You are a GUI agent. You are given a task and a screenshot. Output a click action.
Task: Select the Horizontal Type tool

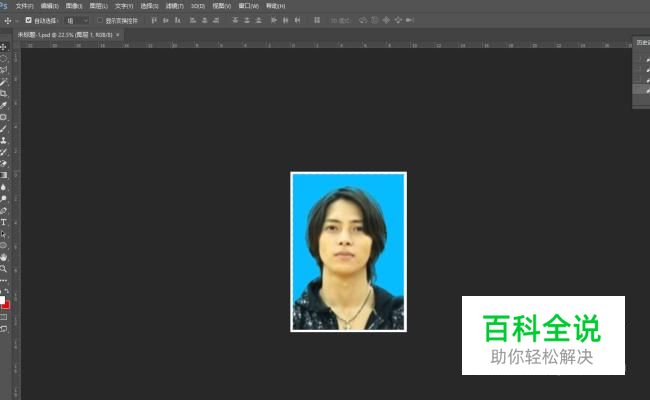pos(3,222)
